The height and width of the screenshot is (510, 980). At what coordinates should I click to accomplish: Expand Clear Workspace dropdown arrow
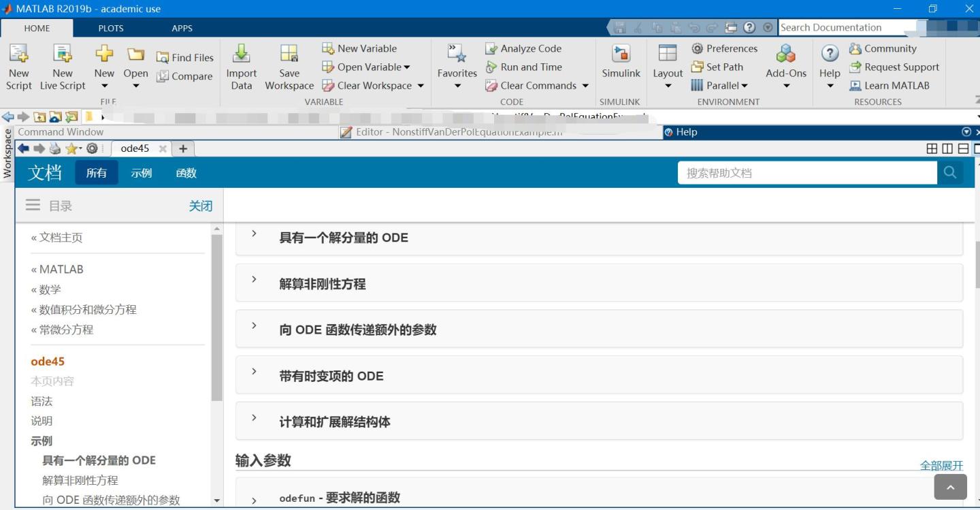420,85
